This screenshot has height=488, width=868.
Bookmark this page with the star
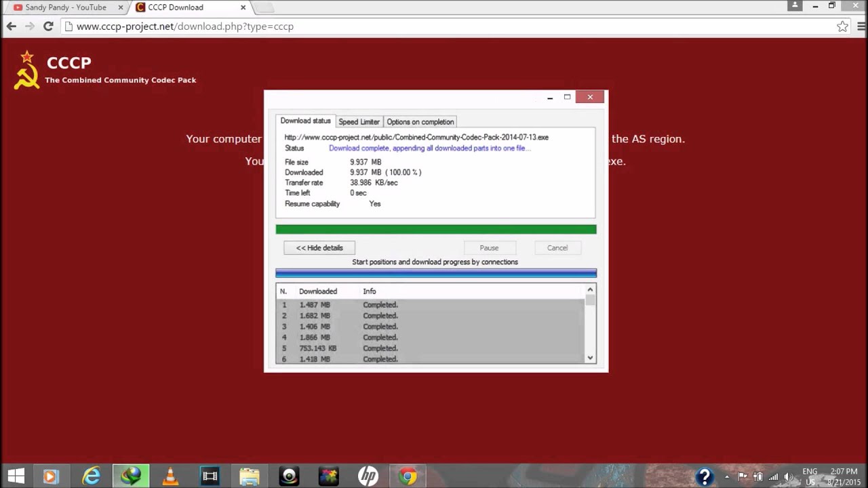pyautogui.click(x=842, y=26)
